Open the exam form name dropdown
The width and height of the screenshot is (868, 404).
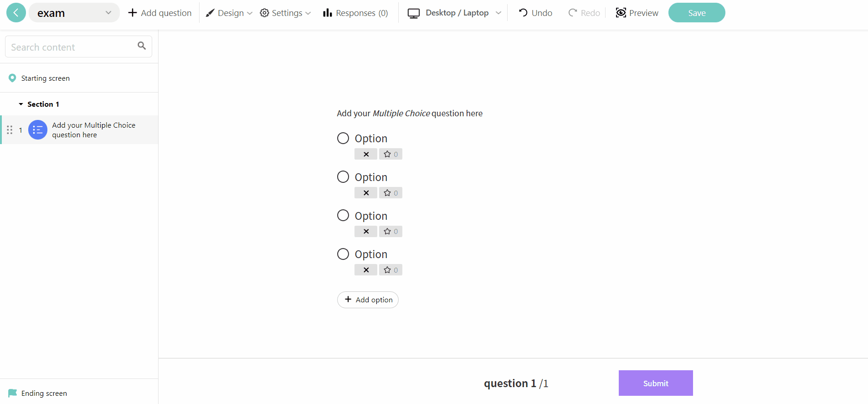[108, 12]
